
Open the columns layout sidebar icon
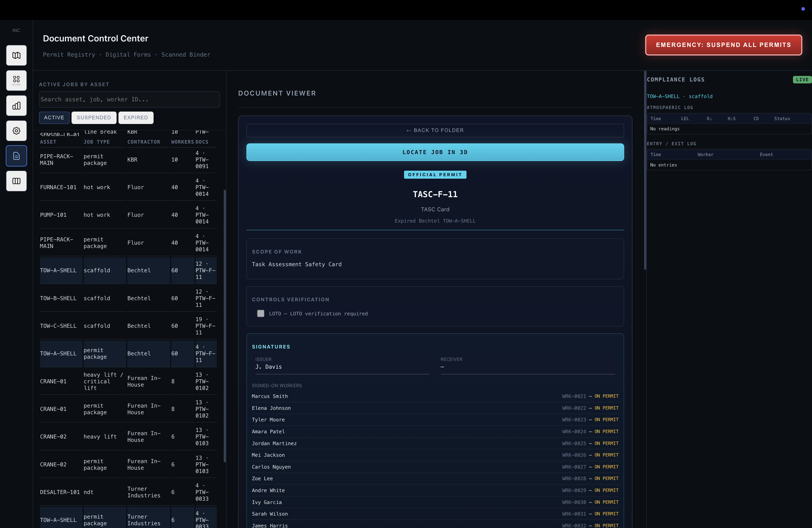[x=16, y=181]
